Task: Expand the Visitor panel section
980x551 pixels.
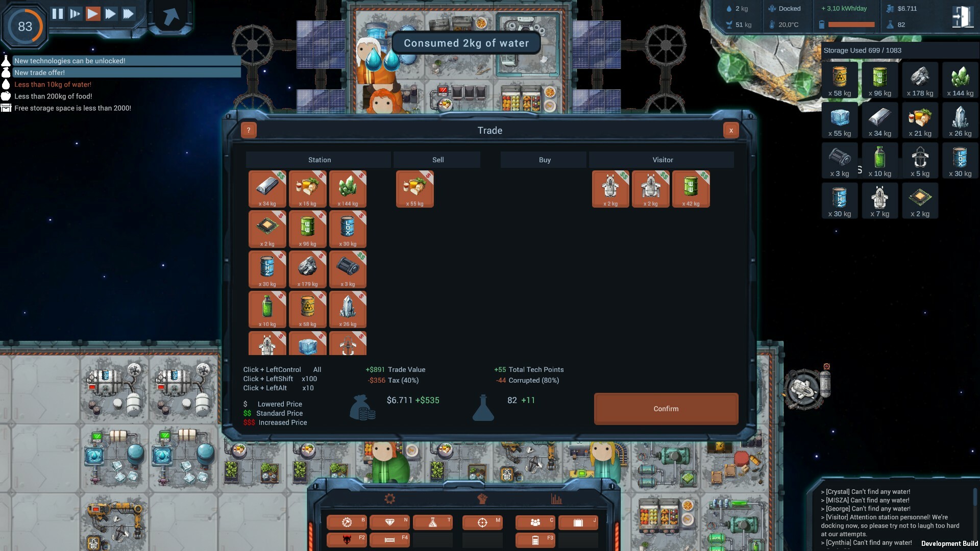Action: 661,160
